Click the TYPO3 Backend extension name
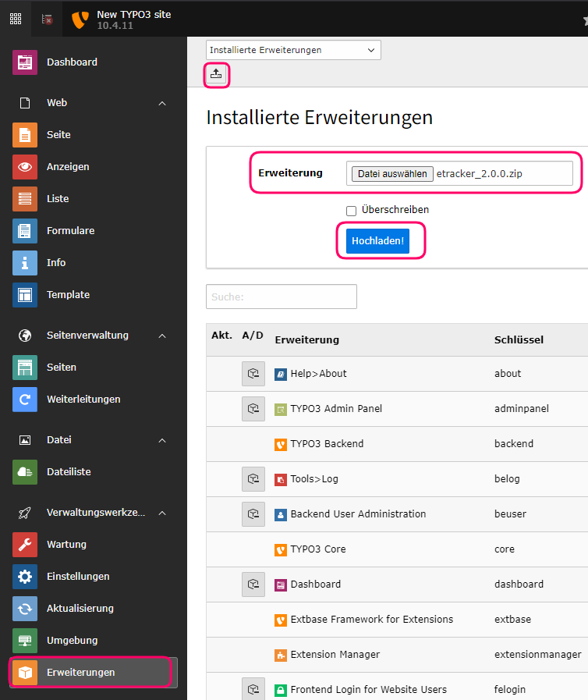 pos(327,444)
